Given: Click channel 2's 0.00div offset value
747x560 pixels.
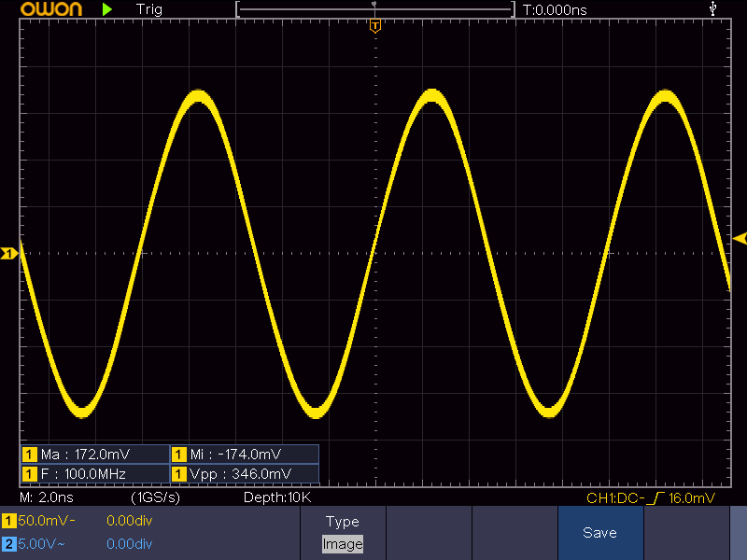Looking at the screenshot, I should [129, 543].
